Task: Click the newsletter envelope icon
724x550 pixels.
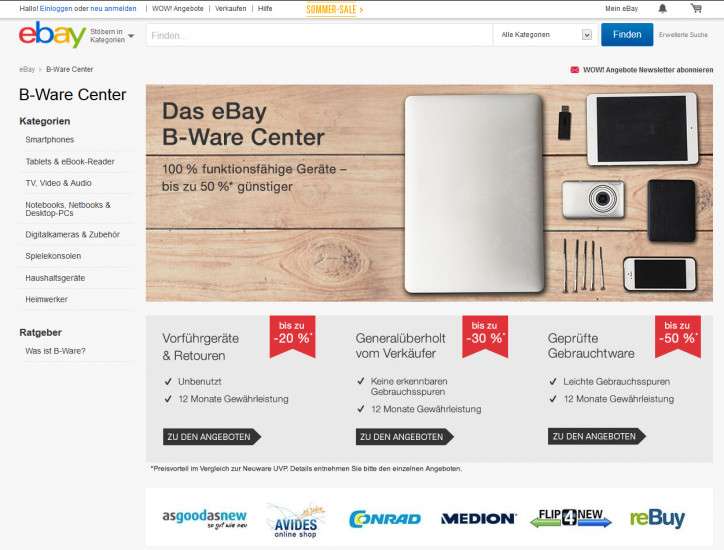Action: click(574, 70)
